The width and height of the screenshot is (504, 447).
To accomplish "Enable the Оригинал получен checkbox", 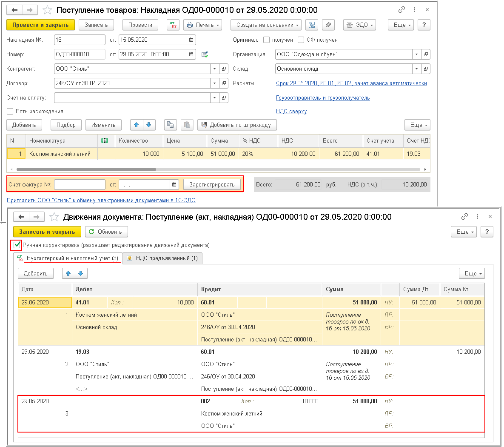I will [x=266, y=40].
